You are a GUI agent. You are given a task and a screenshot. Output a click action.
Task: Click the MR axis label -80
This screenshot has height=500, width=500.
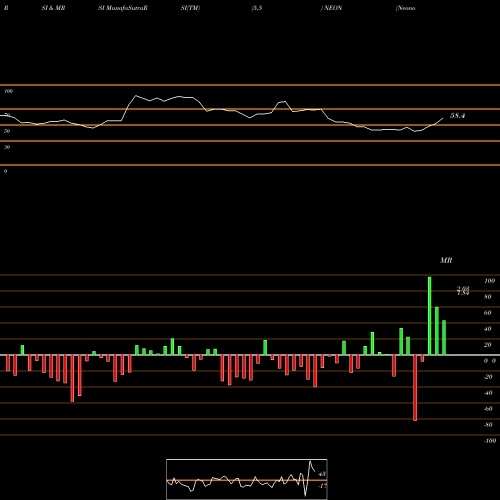pos(488,425)
